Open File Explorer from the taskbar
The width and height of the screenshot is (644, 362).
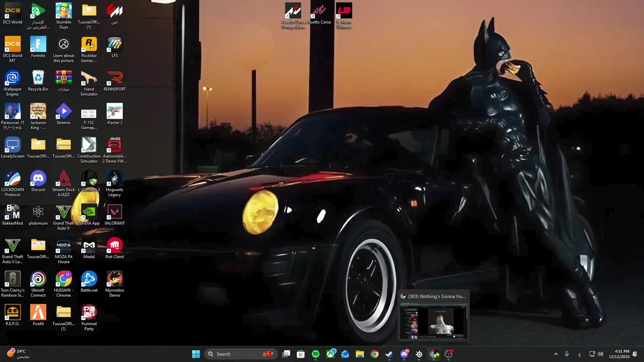(x=360, y=354)
